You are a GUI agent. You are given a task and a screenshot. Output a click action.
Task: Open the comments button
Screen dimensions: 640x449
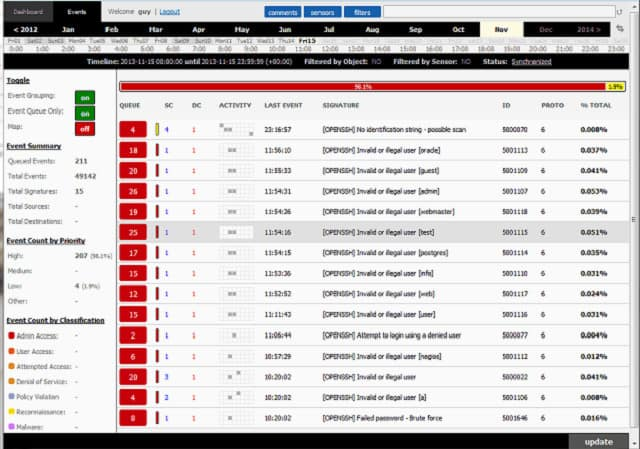coord(282,12)
